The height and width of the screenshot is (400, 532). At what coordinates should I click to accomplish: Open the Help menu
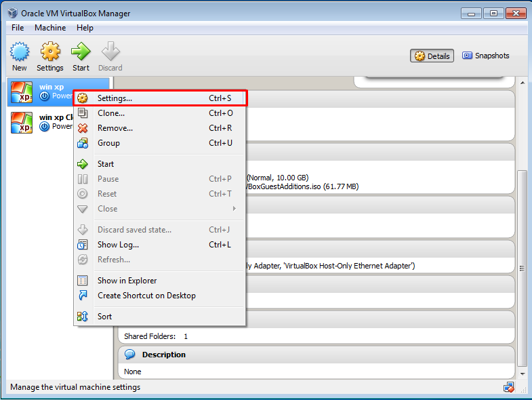[85, 28]
